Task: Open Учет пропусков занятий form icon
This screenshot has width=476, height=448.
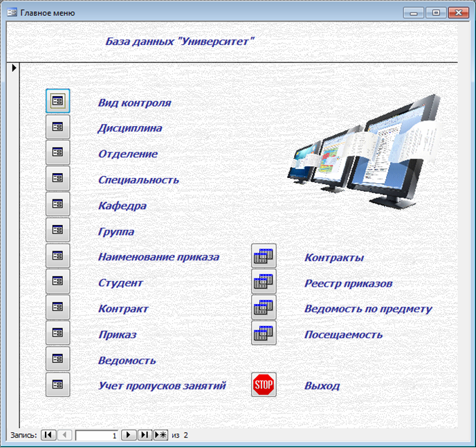Action: point(57,384)
